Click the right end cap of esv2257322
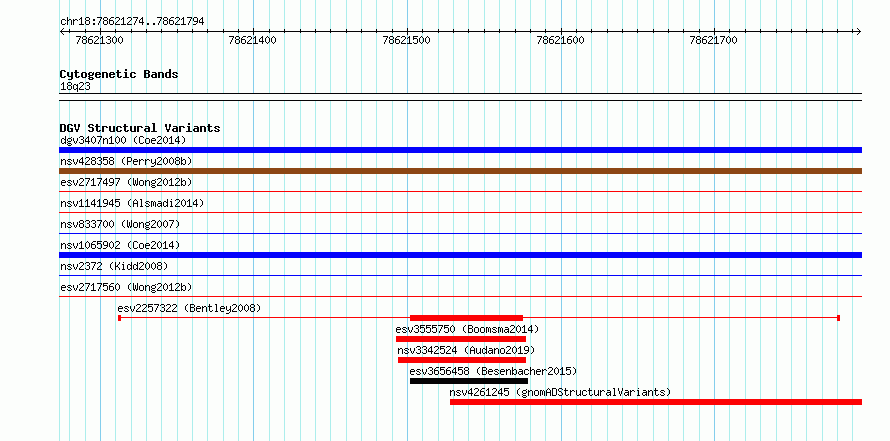This screenshot has height=441, width=890. click(838, 318)
